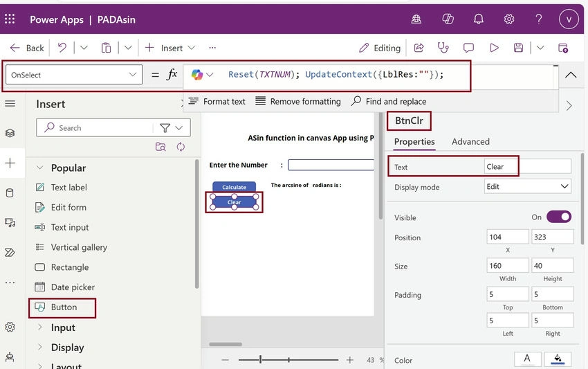This screenshot has height=369, width=588.
Task: Go back using the Back arrow
Action: [26, 48]
